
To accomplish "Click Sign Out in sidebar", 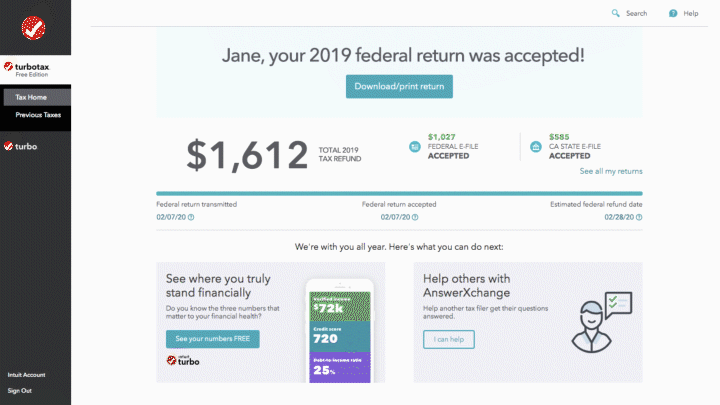I will tap(19, 391).
